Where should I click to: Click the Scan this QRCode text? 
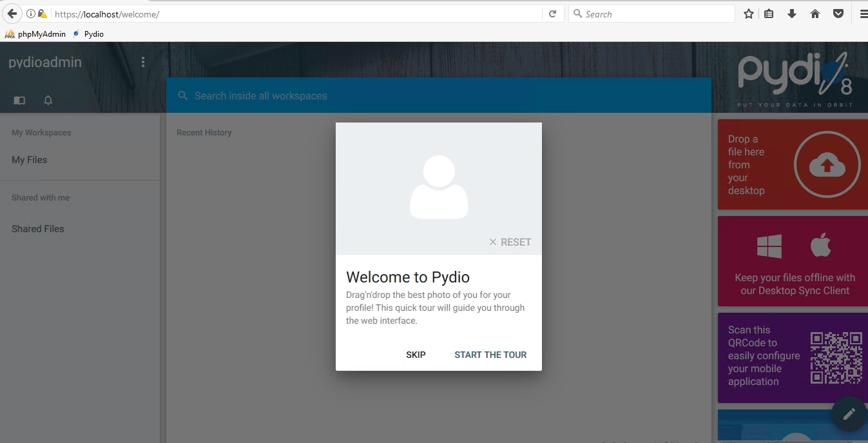pos(764,356)
